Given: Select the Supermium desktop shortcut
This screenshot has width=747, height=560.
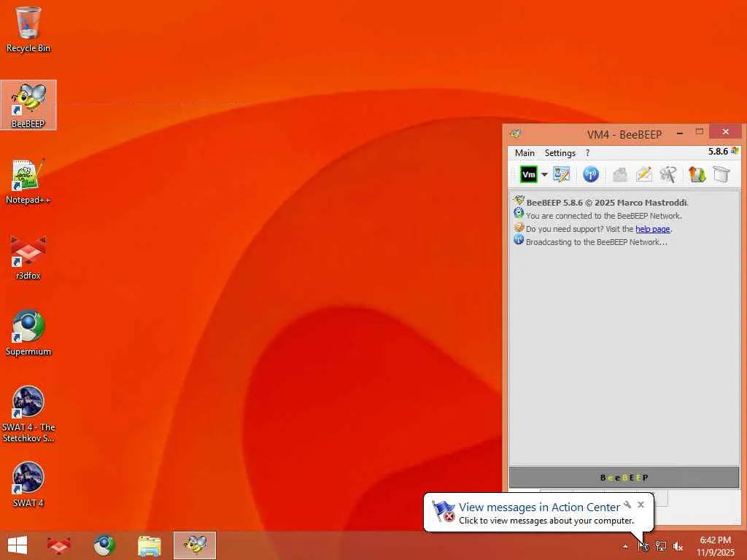Looking at the screenshot, I should [28, 332].
